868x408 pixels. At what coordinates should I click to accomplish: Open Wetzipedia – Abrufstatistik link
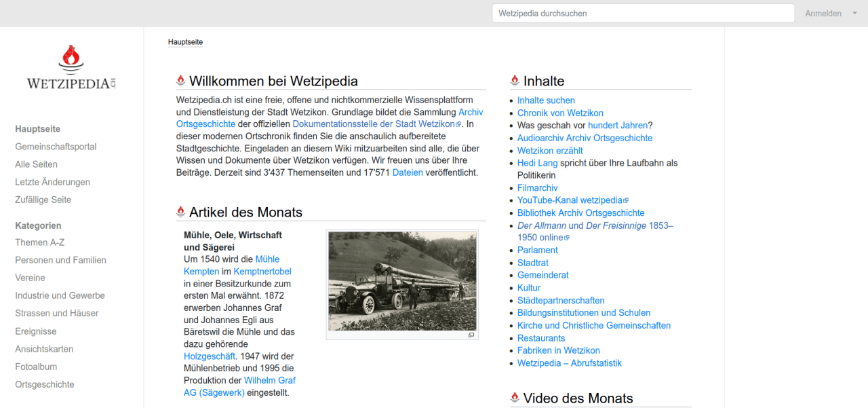pyautogui.click(x=570, y=363)
